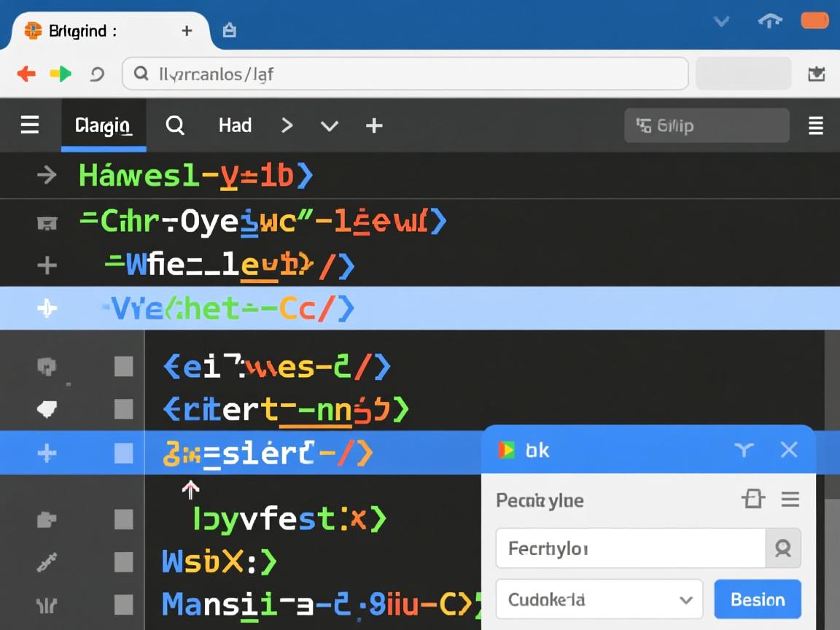
Task: Click the red back arrow button
Action: coord(26,74)
